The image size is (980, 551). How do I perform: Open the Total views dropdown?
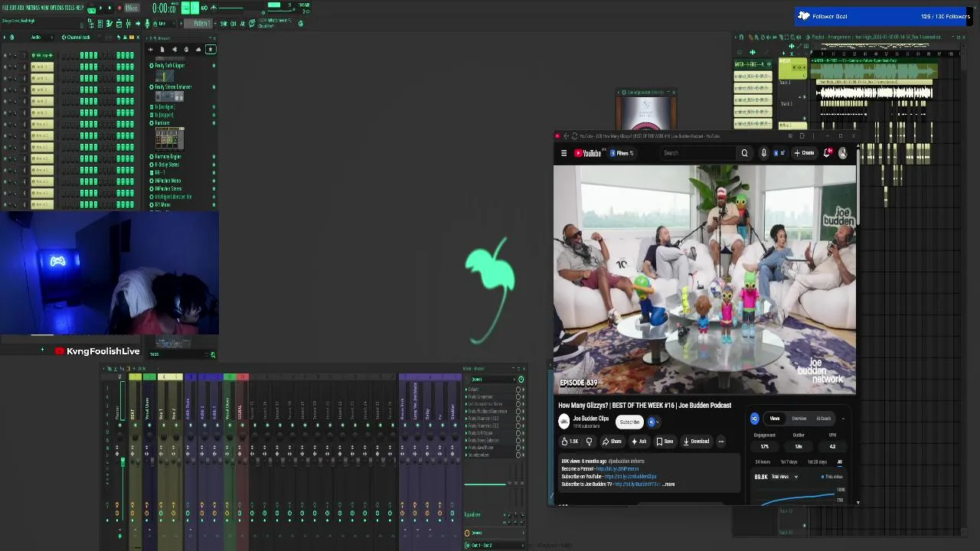(x=785, y=477)
